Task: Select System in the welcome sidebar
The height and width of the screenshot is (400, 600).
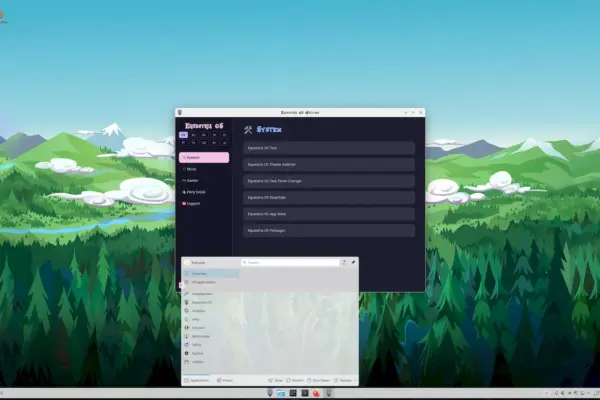Action: 204,157
